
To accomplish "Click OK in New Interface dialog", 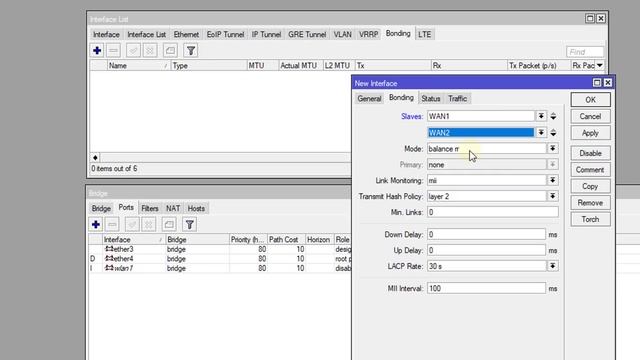I will (x=590, y=100).
